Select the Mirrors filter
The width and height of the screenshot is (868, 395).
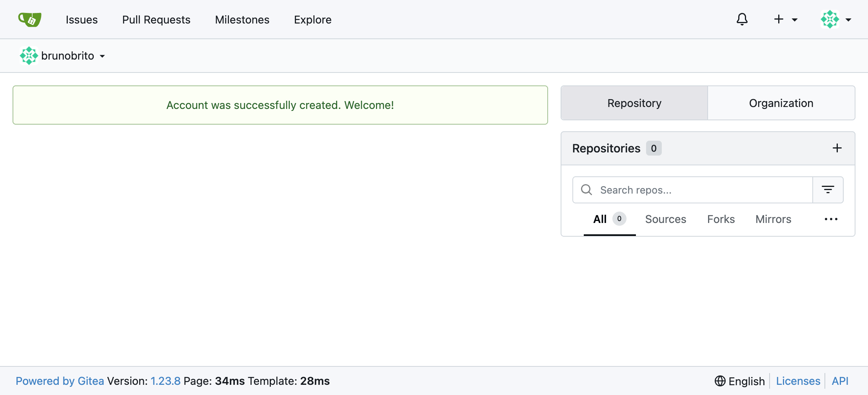coord(773,219)
